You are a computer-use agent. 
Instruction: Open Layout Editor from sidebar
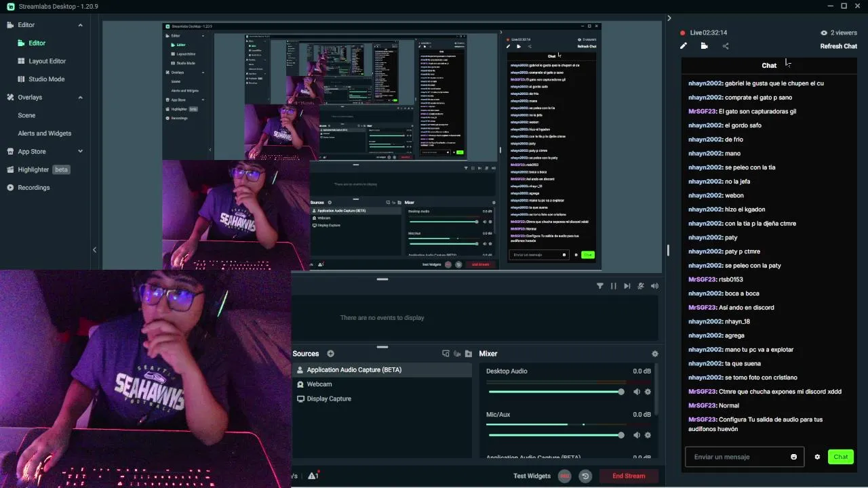[47, 61]
